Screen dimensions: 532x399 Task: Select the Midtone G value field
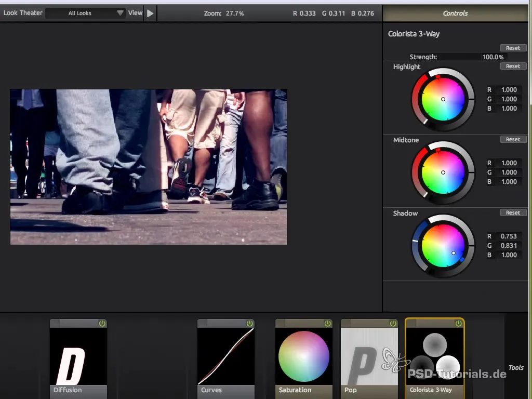point(509,172)
